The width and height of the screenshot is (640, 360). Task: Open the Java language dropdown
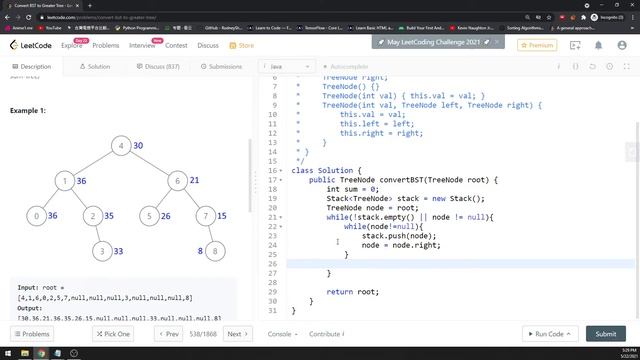click(287, 67)
